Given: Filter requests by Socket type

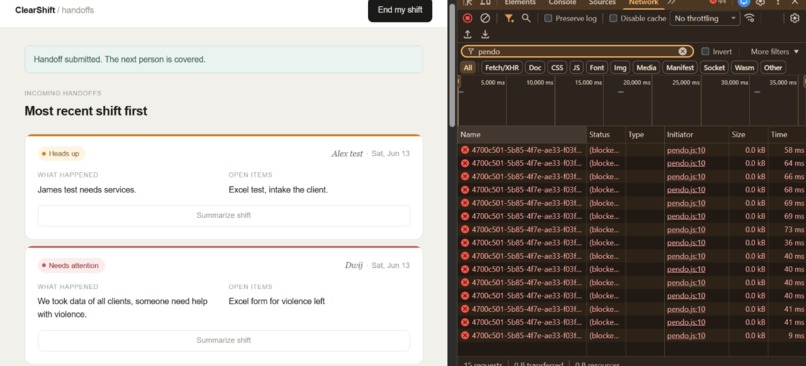Looking at the screenshot, I should coord(714,67).
